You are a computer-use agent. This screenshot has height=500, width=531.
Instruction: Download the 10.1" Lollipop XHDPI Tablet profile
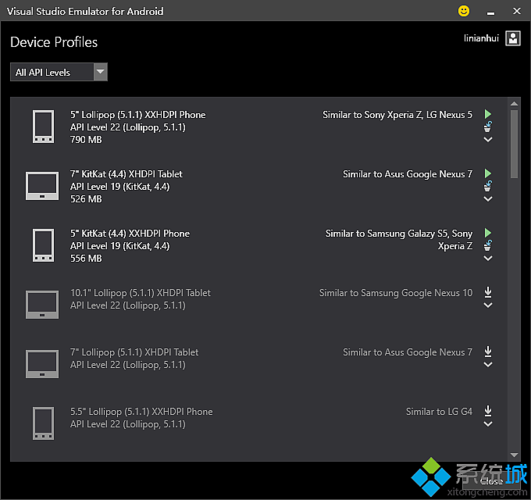(x=488, y=292)
